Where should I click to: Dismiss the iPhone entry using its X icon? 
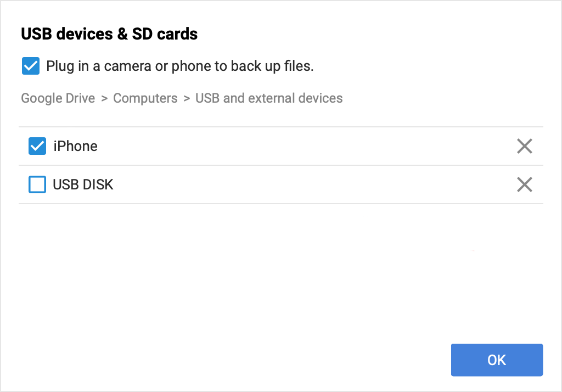coord(524,146)
